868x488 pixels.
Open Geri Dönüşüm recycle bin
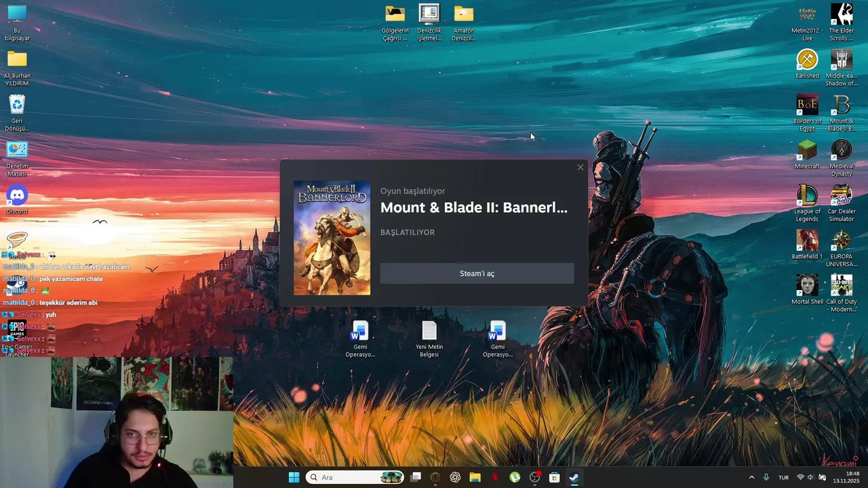[x=17, y=113]
